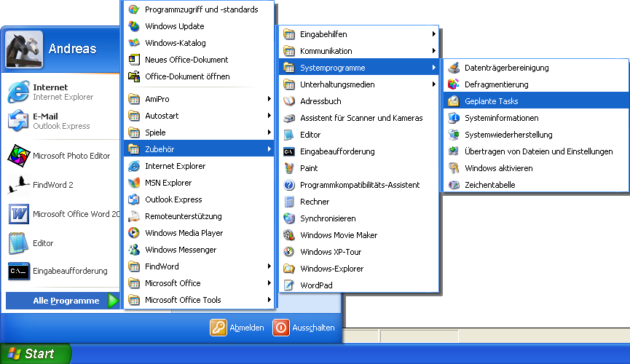The width and height of the screenshot is (630, 364).
Task: Click the Datenträgerbereinigung icon
Action: click(454, 68)
